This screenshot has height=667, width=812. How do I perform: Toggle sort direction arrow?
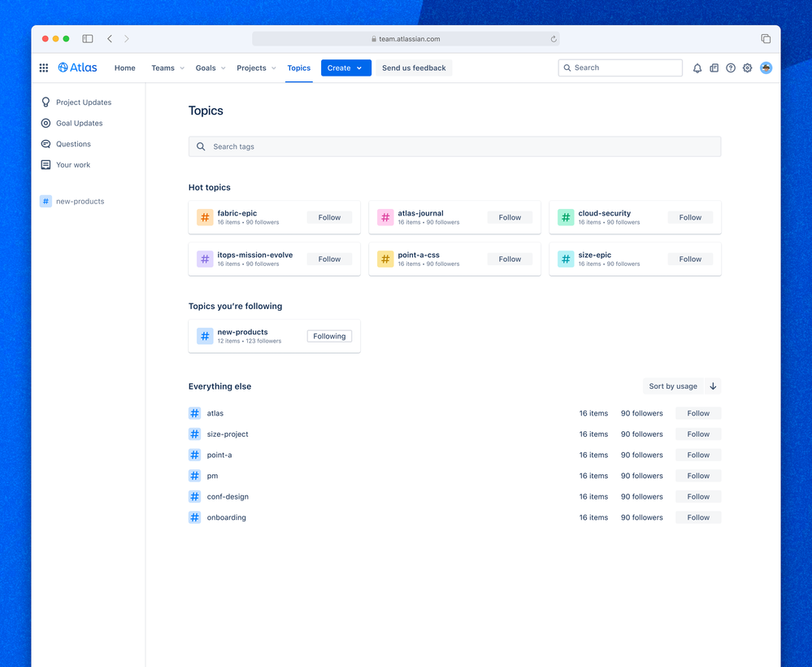[x=713, y=386]
